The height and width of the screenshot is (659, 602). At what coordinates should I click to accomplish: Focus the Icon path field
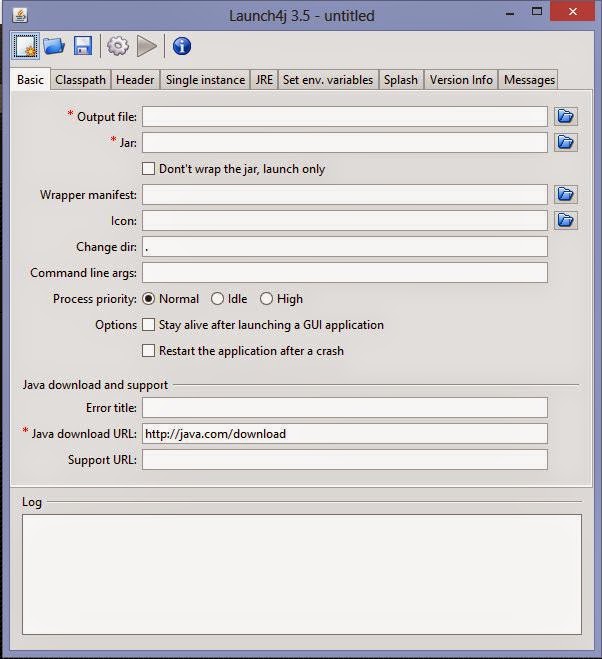[x=345, y=221]
